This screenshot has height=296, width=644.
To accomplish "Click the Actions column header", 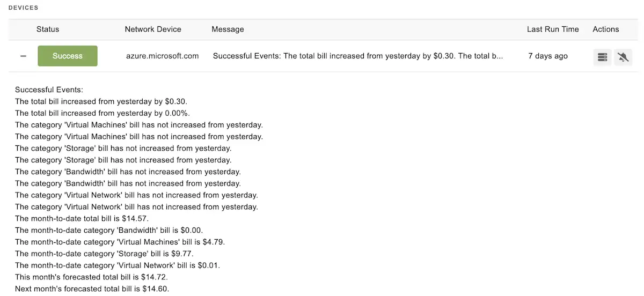I will pyautogui.click(x=605, y=29).
